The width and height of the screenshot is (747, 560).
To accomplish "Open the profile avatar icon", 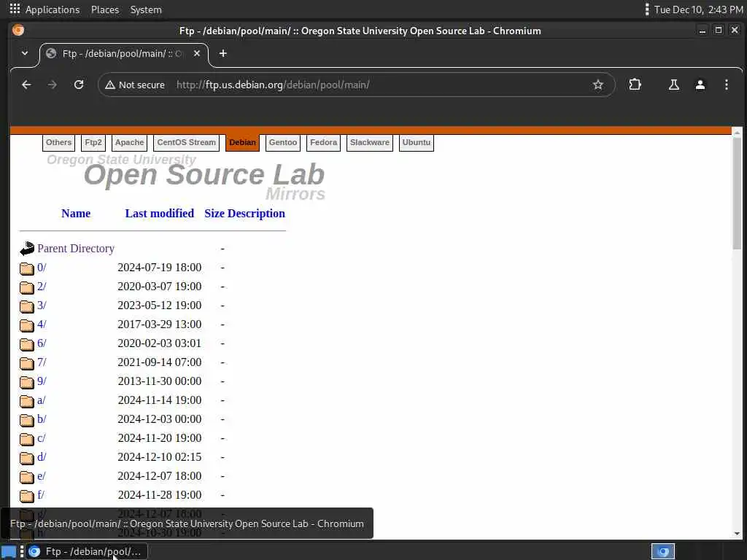I will 700,85.
